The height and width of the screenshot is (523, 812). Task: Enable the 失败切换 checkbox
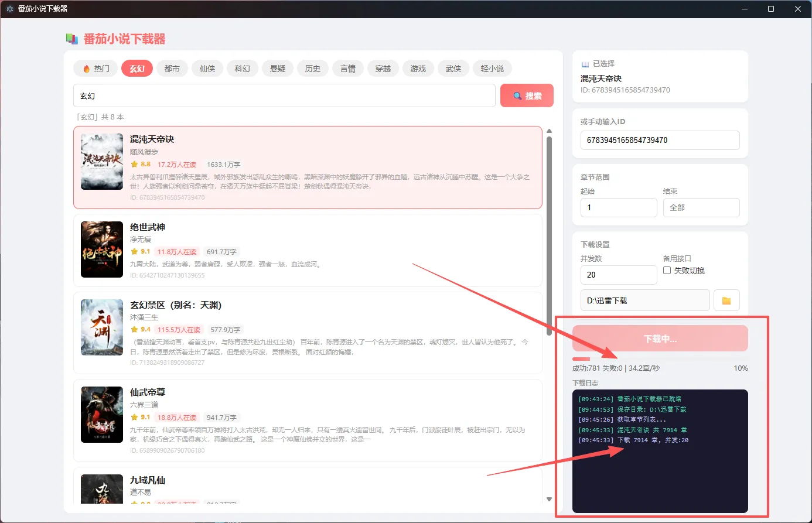click(x=667, y=271)
